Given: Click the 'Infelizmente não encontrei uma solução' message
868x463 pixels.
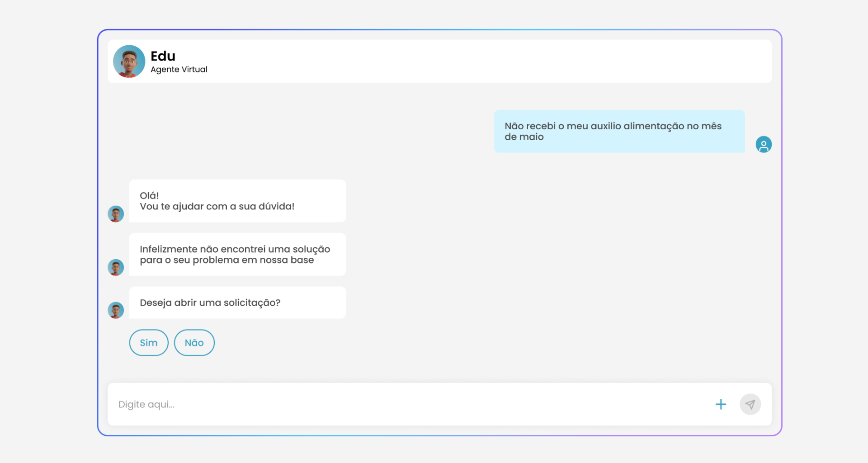Looking at the screenshot, I should click(x=237, y=255).
